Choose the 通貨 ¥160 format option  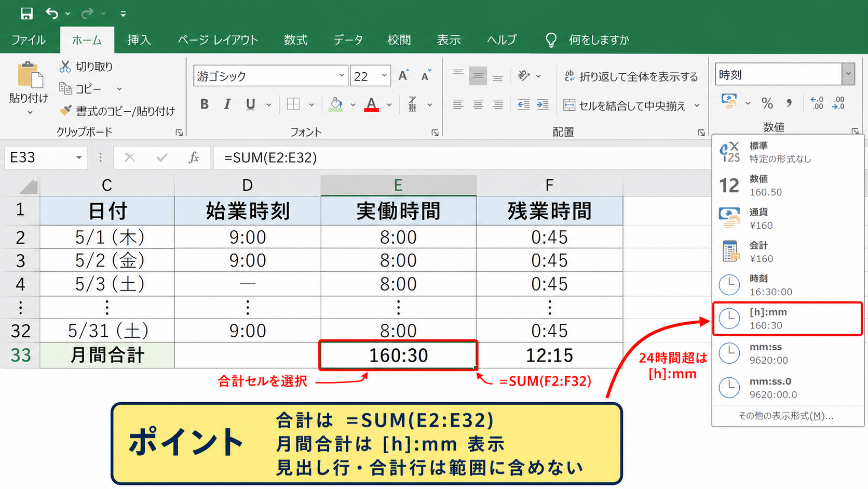tap(788, 219)
